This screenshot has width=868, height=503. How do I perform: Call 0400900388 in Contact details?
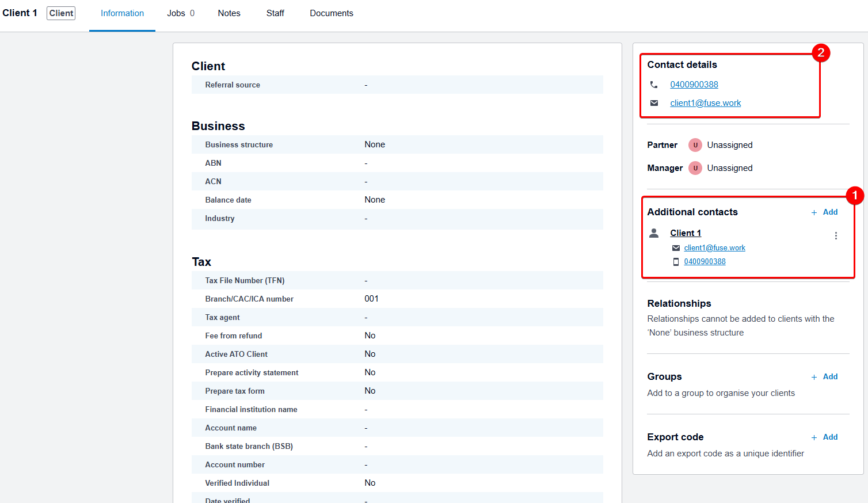694,85
